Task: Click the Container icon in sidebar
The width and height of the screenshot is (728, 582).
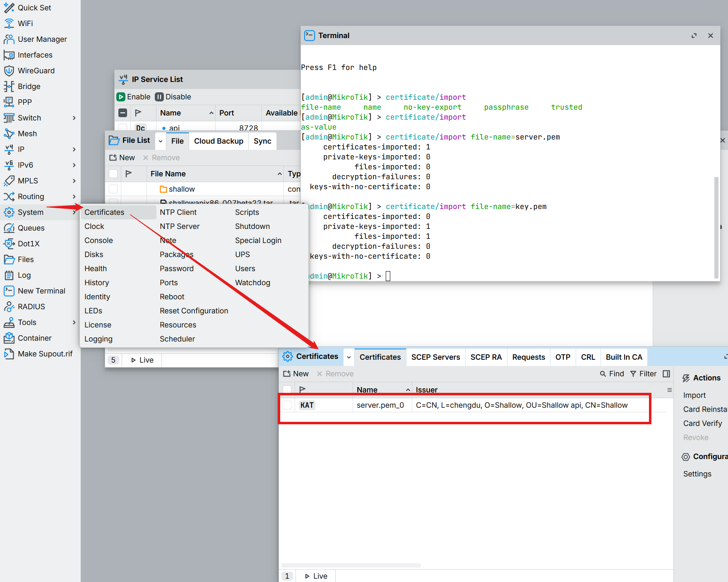Action: pos(9,338)
